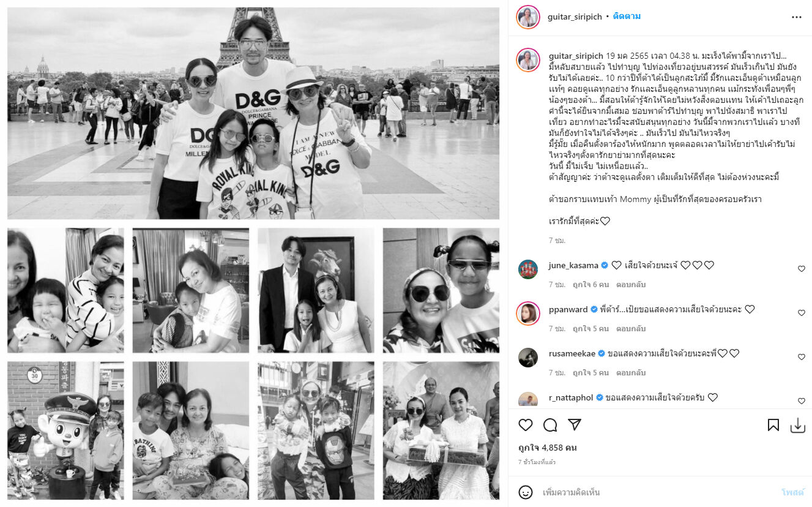Download the post using the download arrow icon
The height and width of the screenshot is (507, 812).
click(797, 426)
